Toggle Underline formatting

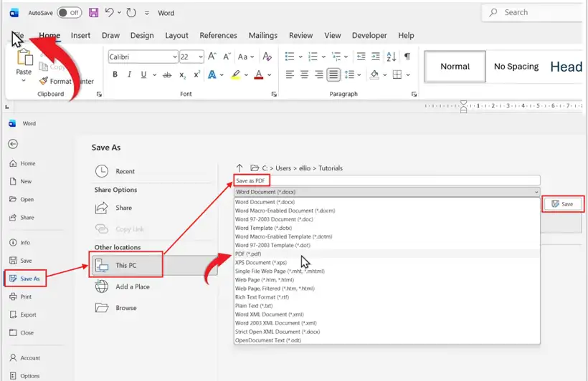[143, 74]
